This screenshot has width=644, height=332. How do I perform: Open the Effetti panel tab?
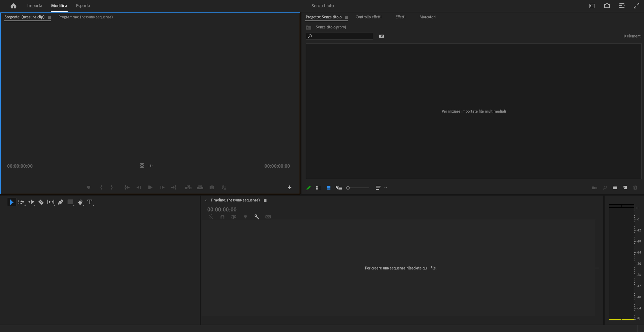[x=400, y=17]
